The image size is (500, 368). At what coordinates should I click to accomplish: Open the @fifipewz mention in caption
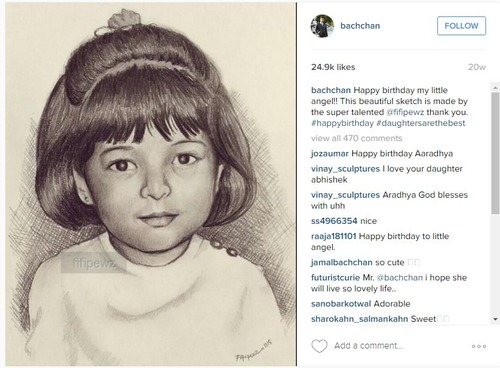(x=405, y=112)
